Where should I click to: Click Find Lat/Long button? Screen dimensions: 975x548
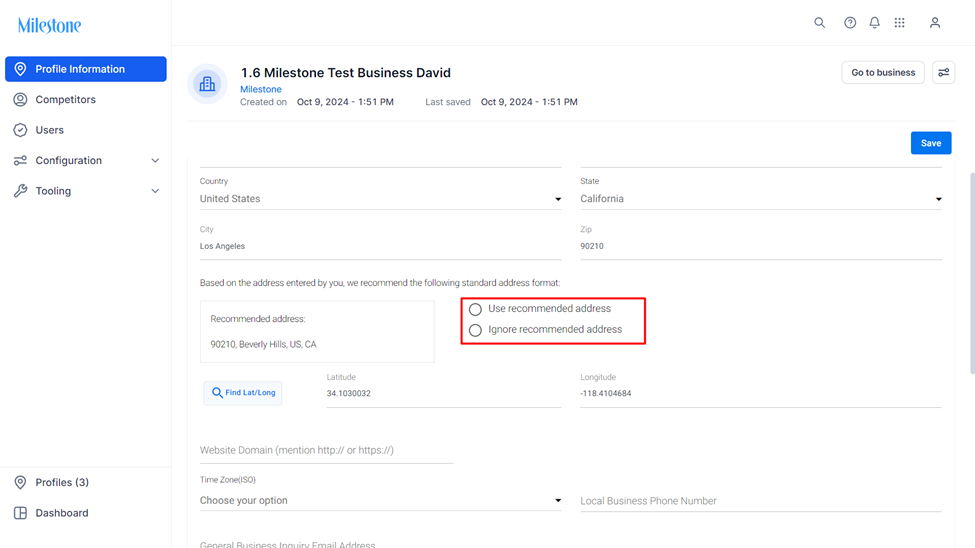coord(243,393)
